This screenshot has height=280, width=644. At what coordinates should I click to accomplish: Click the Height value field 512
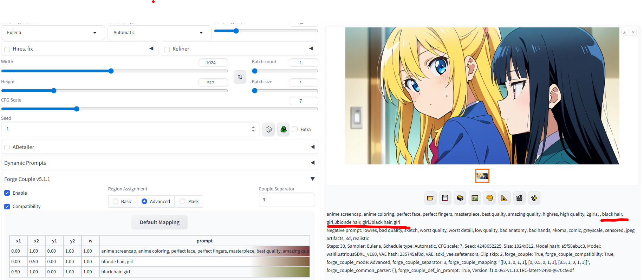point(213,83)
